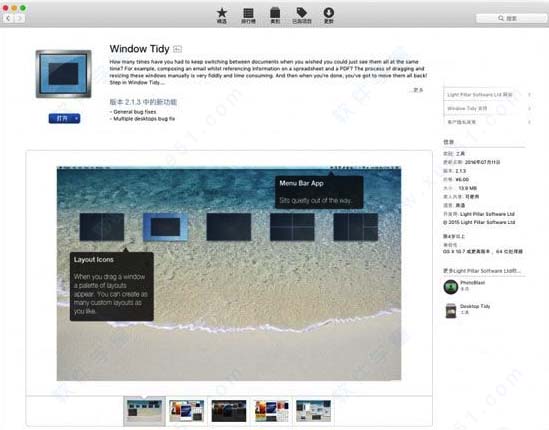Click the Window Tidy app icon

click(x=63, y=74)
